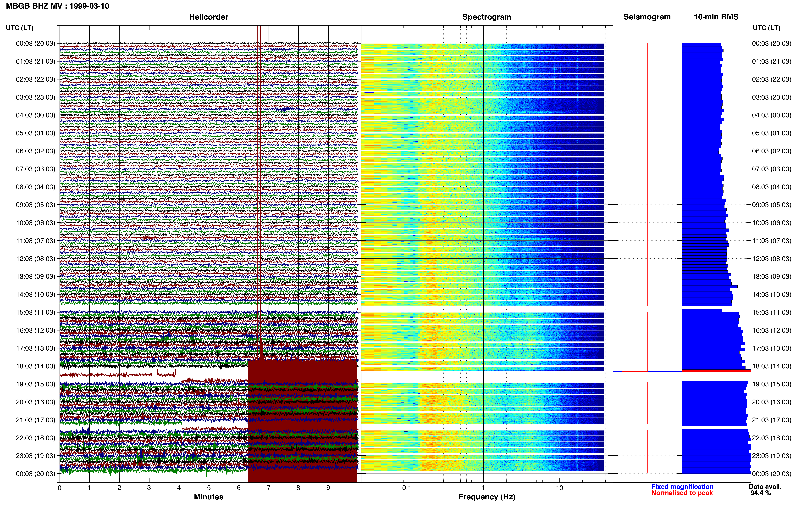Click the '94.4 %' data availability value
This screenshot has height=508, width=812.
coord(761,493)
